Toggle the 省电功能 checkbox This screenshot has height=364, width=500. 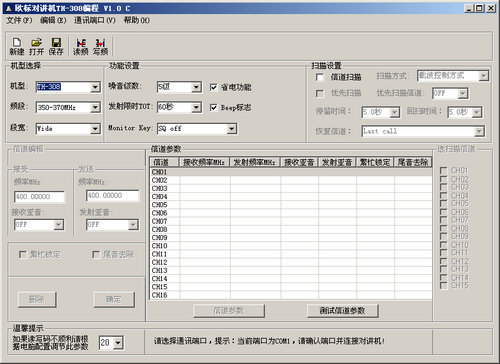[213, 87]
